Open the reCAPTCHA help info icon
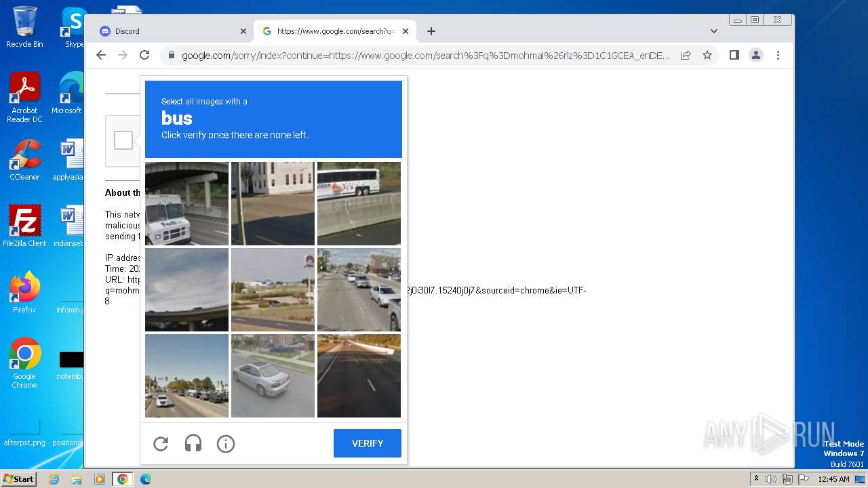Image resolution: width=868 pixels, height=488 pixels. (x=226, y=444)
